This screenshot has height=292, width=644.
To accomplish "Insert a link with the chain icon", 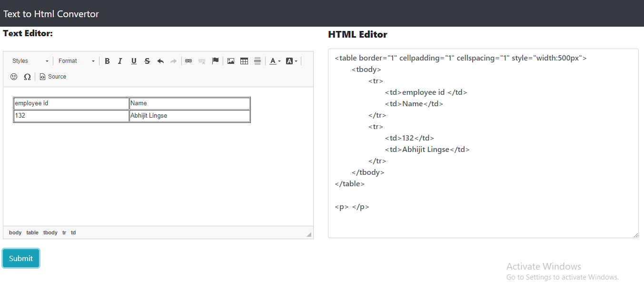I will pos(188,61).
